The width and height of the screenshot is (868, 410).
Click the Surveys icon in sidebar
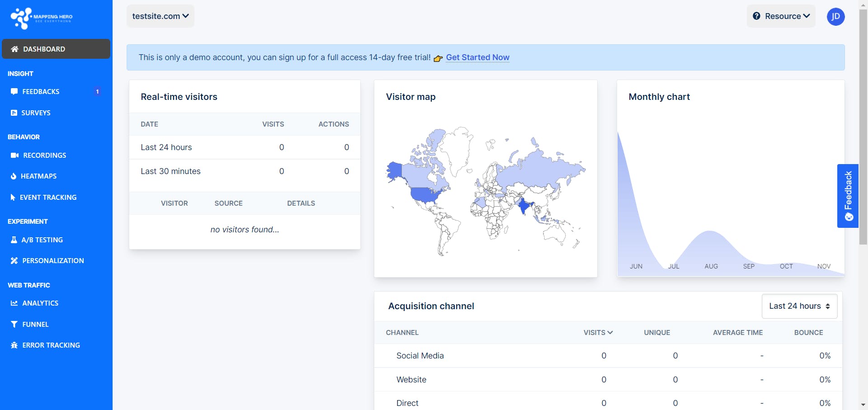coord(14,113)
